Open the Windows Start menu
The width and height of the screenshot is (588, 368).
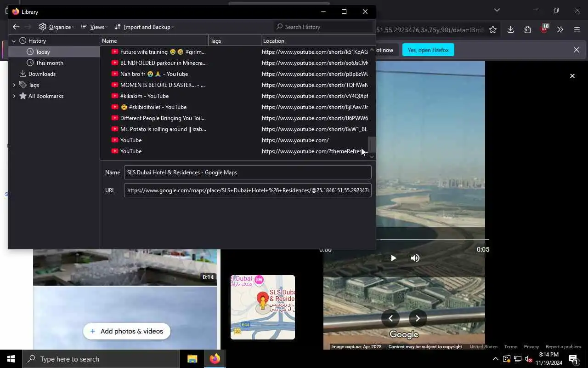(x=11, y=359)
